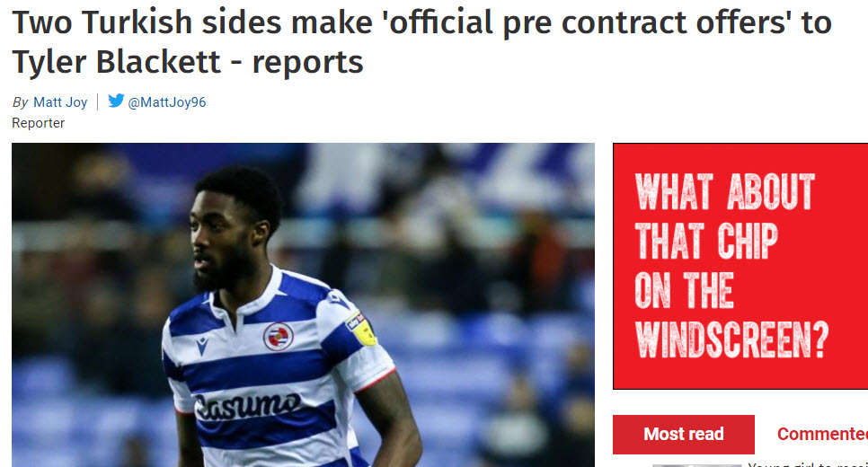Click the Reading club crest on shirt
This screenshot has width=868, height=467.
click(x=278, y=337)
